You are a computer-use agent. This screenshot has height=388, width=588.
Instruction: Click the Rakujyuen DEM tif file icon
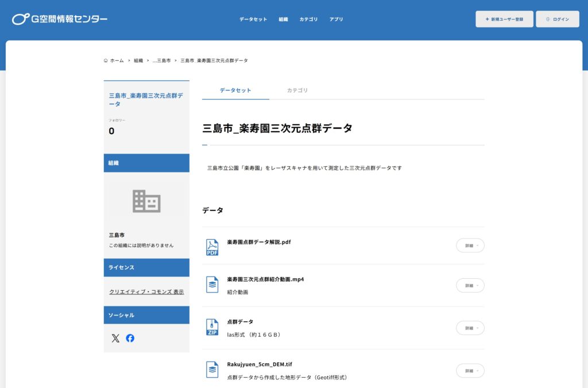(212, 370)
